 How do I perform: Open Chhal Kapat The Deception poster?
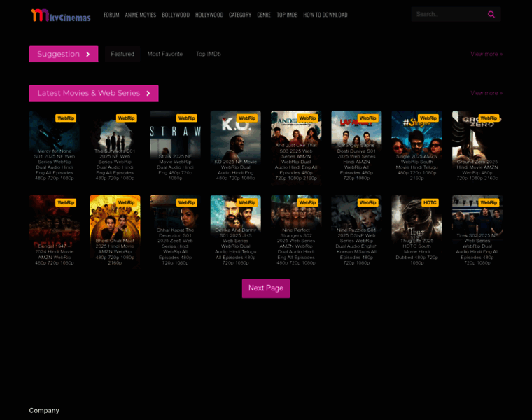[x=176, y=232]
